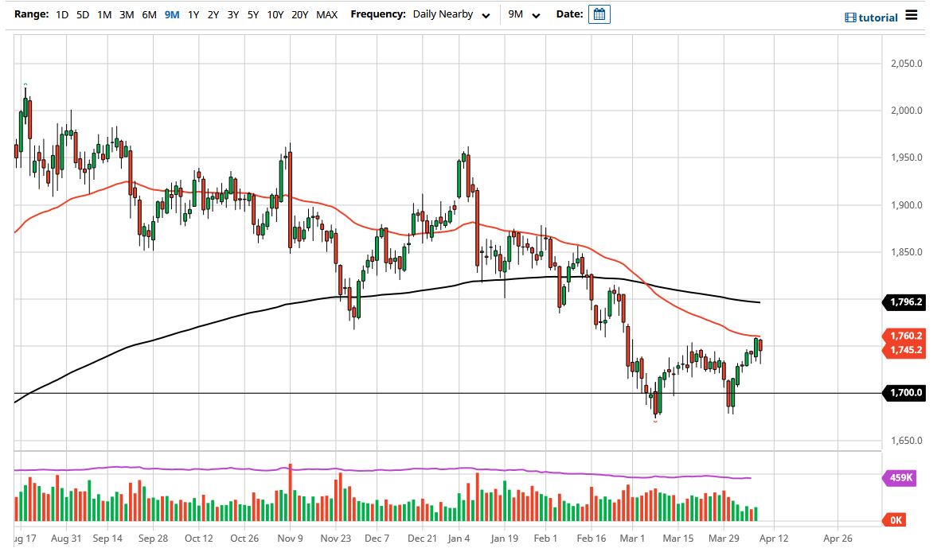Screen dimensions: 941x560
Task: Click the Mar 29 date axis label
Action: point(724,539)
